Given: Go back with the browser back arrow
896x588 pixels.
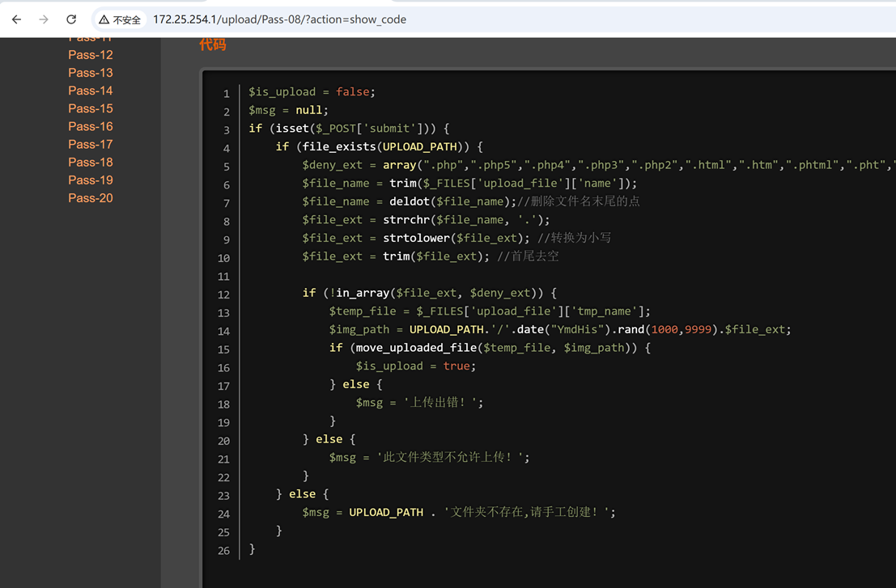Looking at the screenshot, I should [x=16, y=19].
